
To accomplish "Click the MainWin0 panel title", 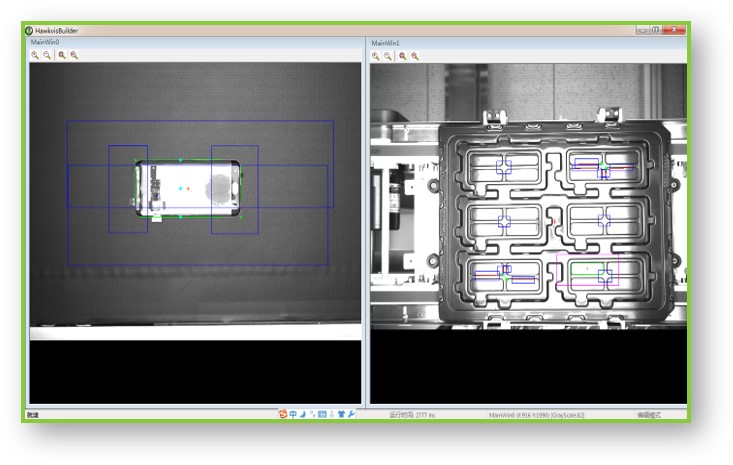I will coord(45,42).
